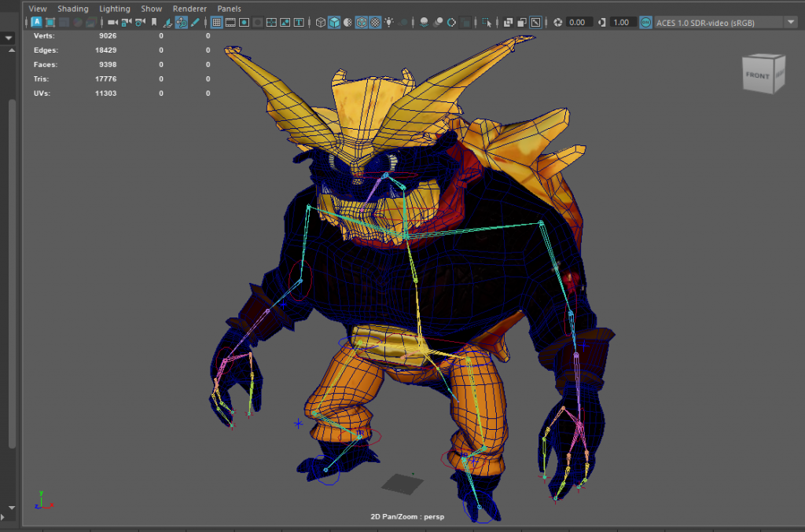Click the Exposure aperture icon
This screenshot has width=805, height=532.
click(x=557, y=22)
